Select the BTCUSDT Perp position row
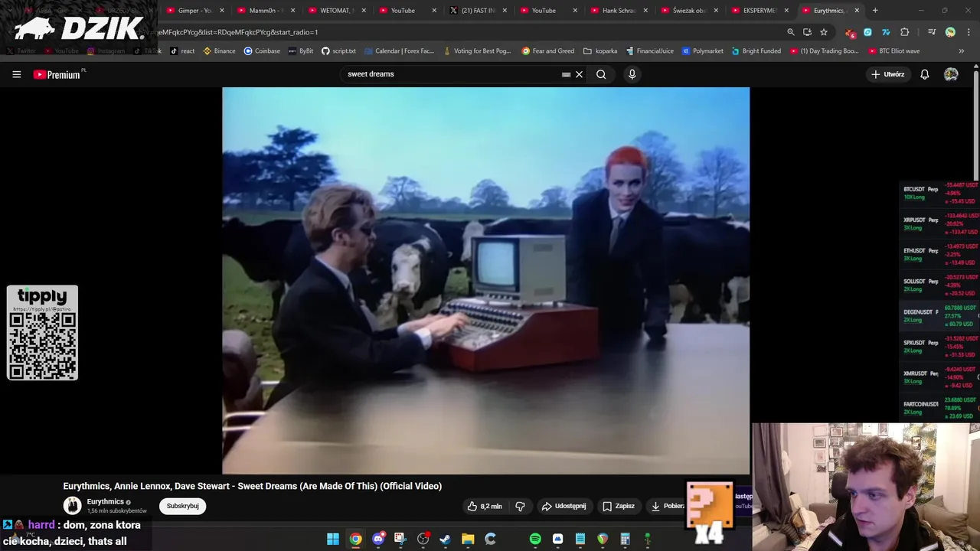This screenshot has height=551, width=980. click(939, 193)
